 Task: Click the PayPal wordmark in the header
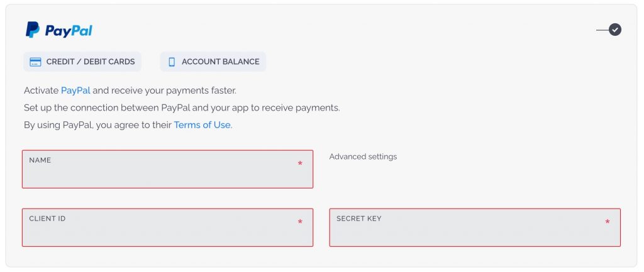tap(69, 31)
